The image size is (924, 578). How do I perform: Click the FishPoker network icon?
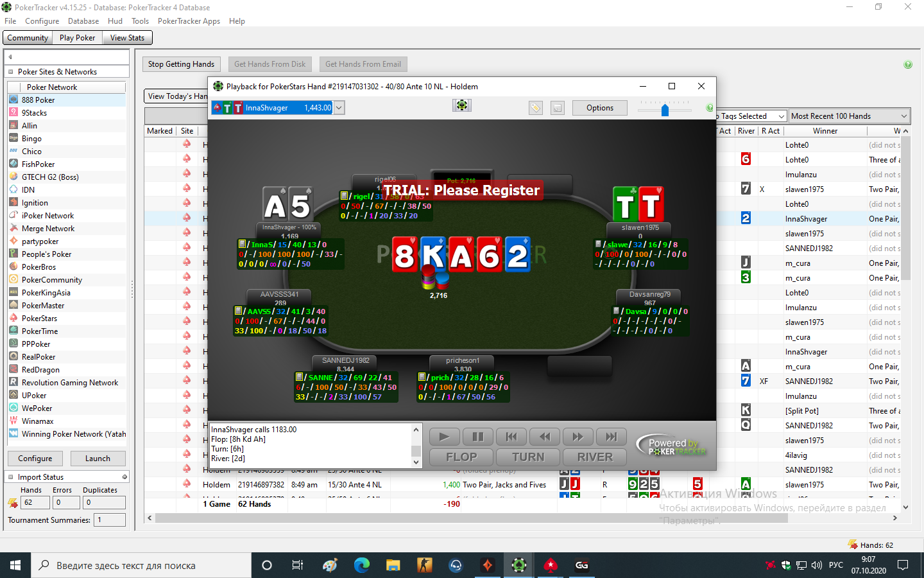tap(13, 164)
